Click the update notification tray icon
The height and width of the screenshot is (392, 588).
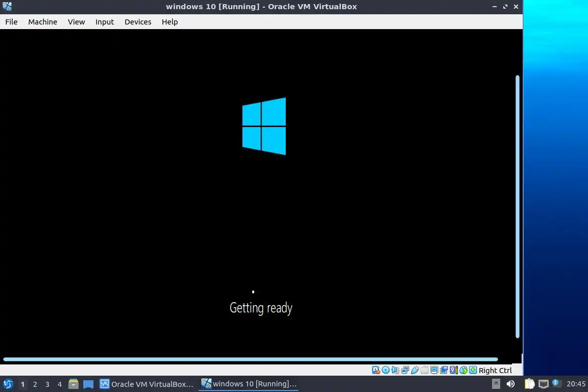(556, 383)
